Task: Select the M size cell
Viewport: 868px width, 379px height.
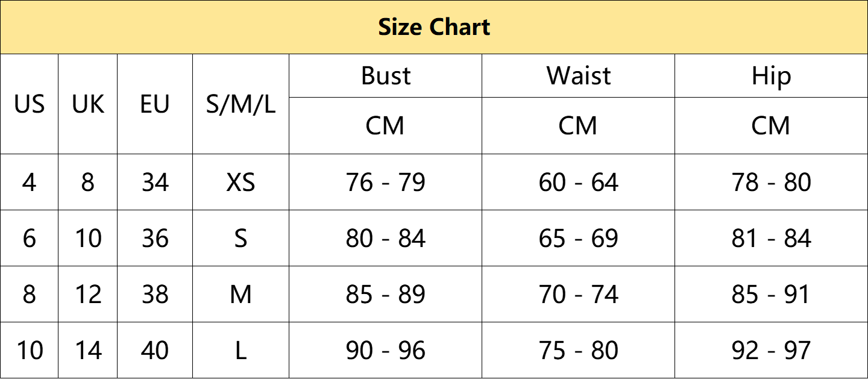Action: click(241, 294)
